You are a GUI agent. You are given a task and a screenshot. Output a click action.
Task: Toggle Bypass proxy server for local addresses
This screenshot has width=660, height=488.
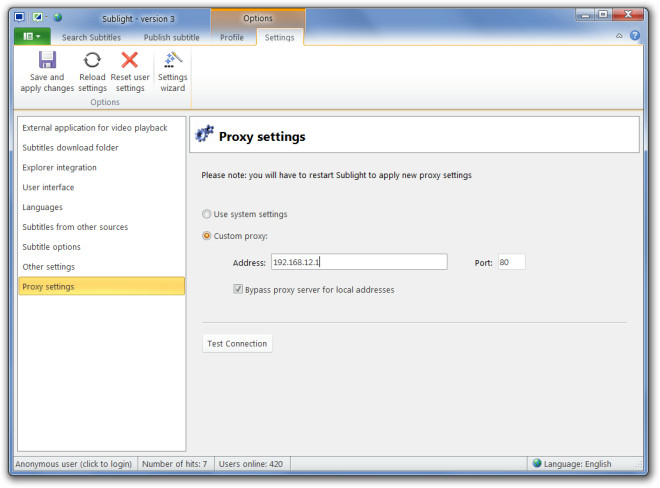(x=238, y=289)
